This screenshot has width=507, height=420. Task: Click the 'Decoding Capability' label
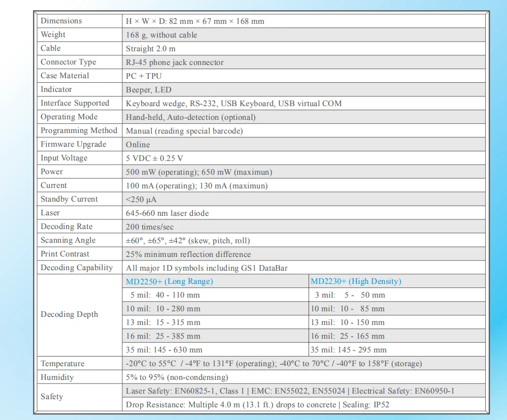click(76, 268)
